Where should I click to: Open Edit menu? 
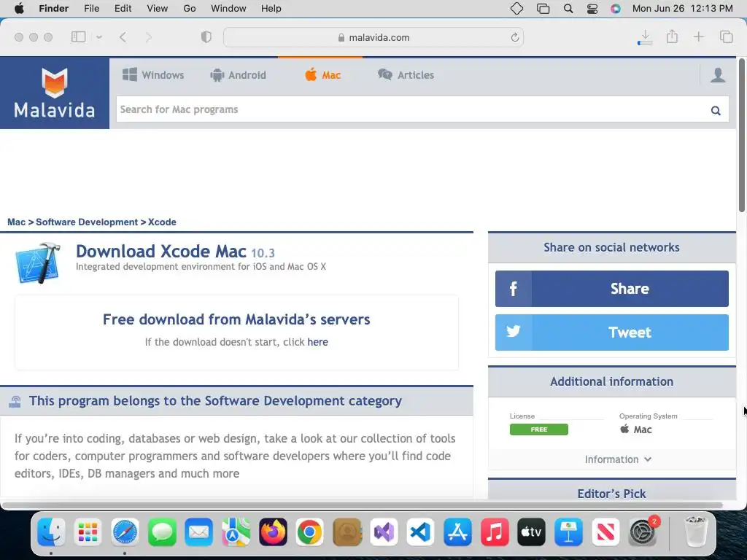(x=123, y=8)
